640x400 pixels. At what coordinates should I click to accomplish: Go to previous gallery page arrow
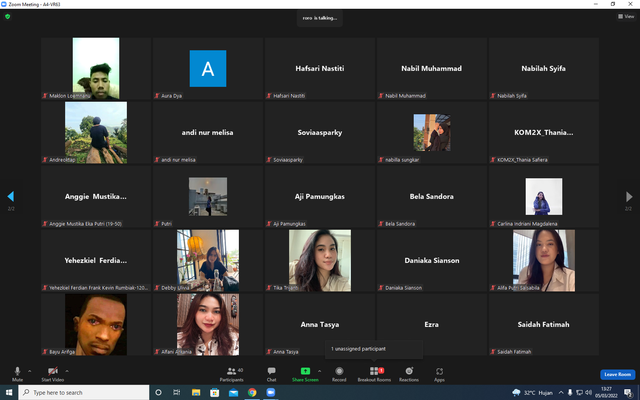[x=11, y=196]
